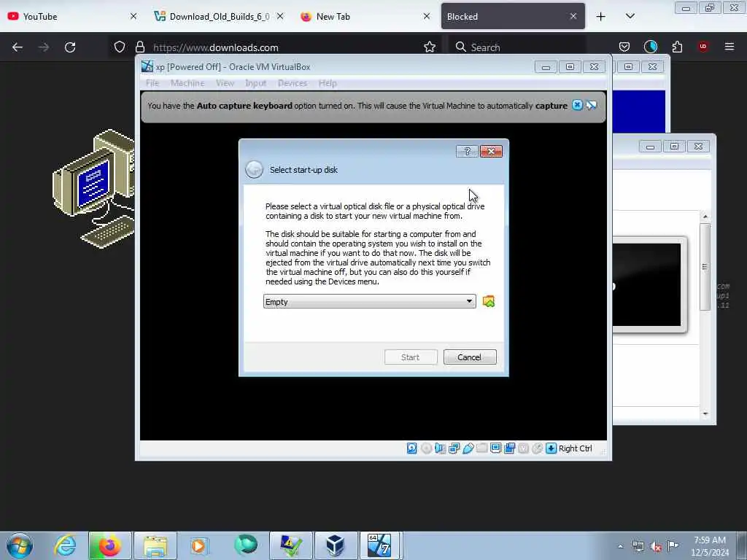Switch to the Download_Old_Builds_6_0 tab
Viewport: 747px width, 560px height.
(219, 16)
